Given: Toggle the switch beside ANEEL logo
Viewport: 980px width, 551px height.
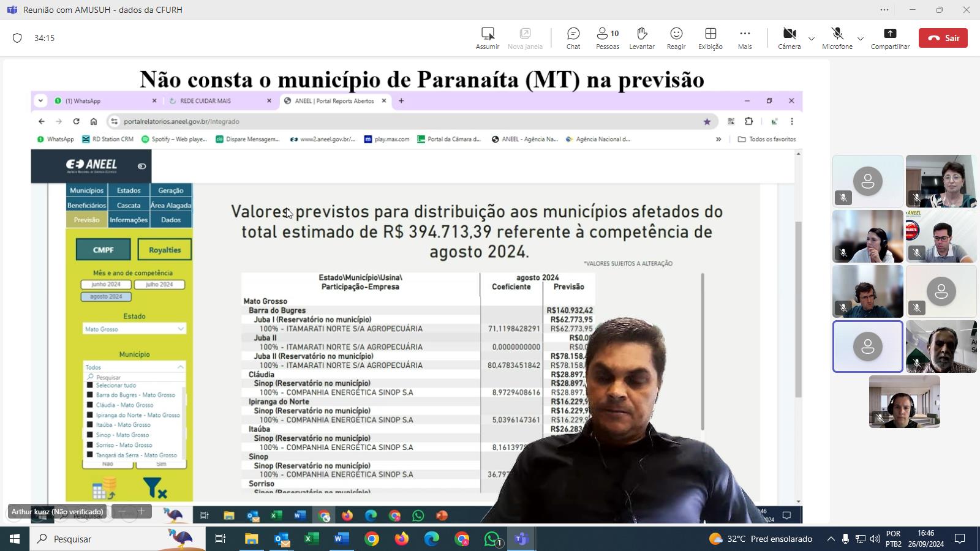Looking at the screenshot, I should click(x=141, y=166).
